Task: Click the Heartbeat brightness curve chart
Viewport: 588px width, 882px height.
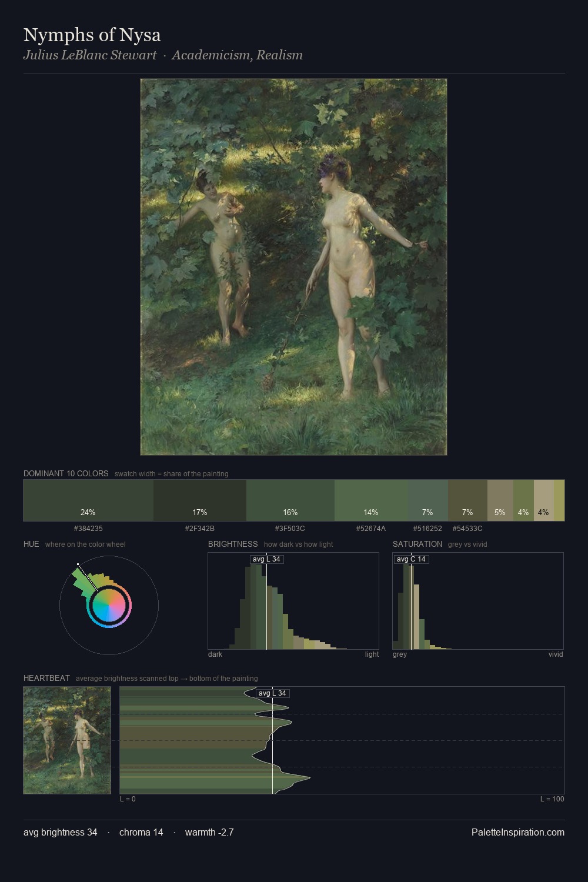Action: click(x=342, y=740)
